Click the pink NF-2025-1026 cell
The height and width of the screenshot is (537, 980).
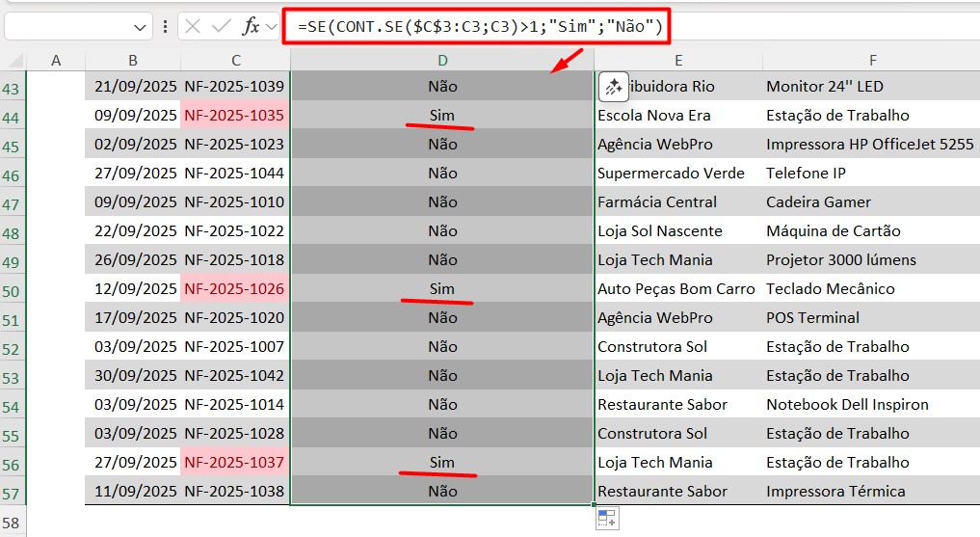(x=234, y=289)
